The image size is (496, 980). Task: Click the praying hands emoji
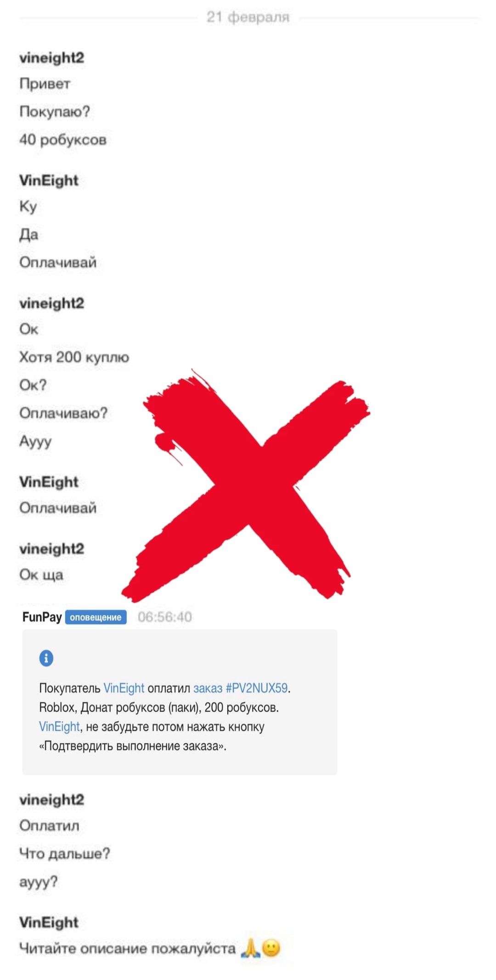[x=250, y=948]
